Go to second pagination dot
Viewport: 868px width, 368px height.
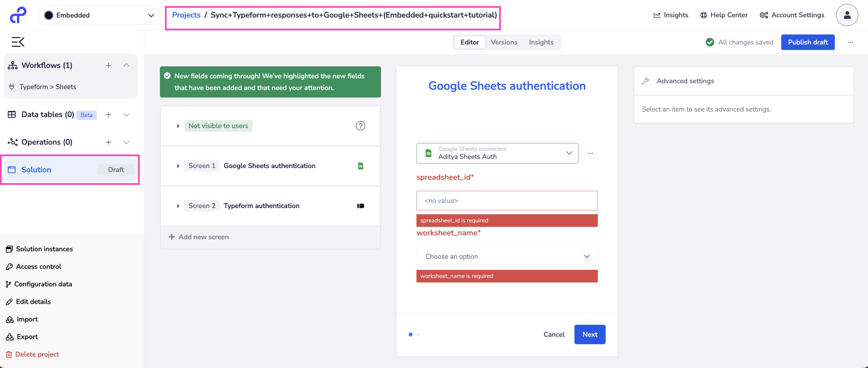(x=418, y=335)
